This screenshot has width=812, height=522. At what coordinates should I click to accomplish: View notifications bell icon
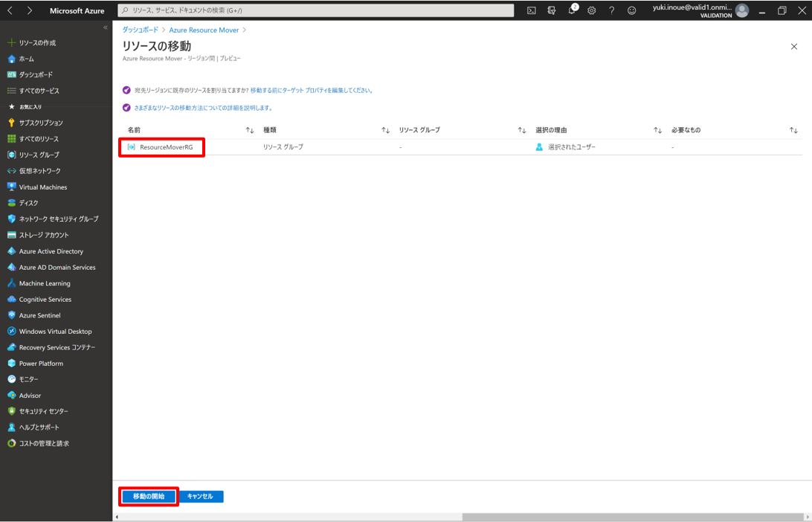click(x=572, y=10)
